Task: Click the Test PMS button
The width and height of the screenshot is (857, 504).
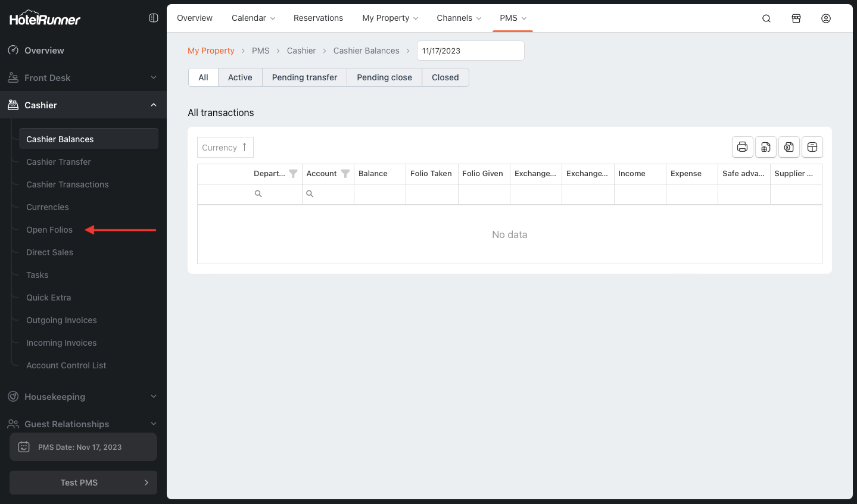Action: pyautogui.click(x=83, y=483)
